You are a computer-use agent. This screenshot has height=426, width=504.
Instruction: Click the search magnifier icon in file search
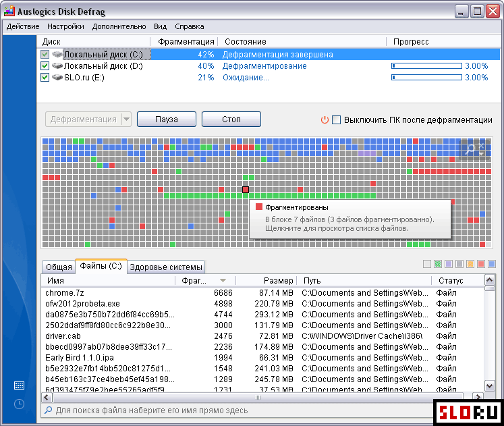pyautogui.click(x=48, y=410)
